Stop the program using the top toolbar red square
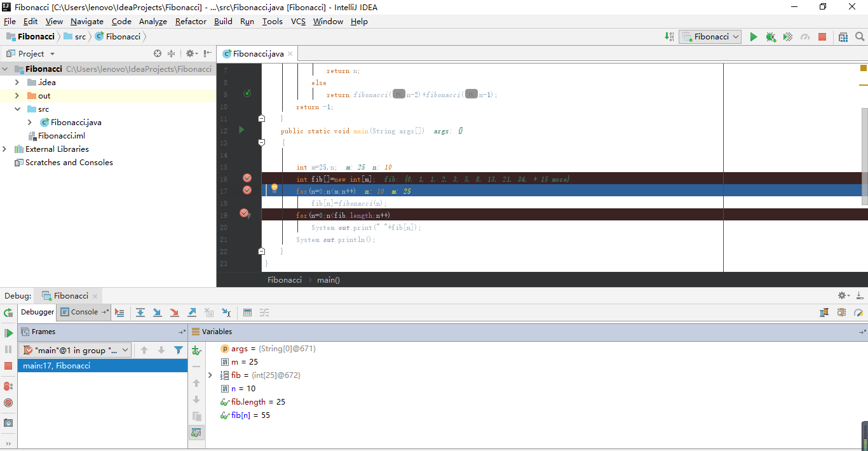This screenshot has width=868, height=451. tap(822, 37)
